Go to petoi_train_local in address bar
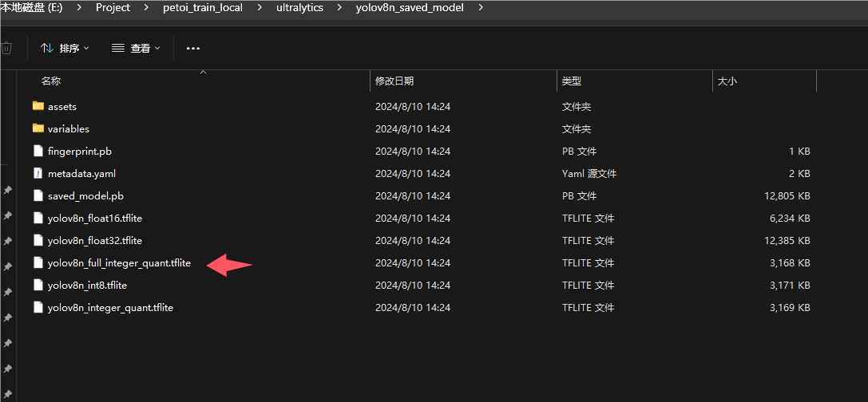This screenshot has width=868, height=402. coord(202,8)
